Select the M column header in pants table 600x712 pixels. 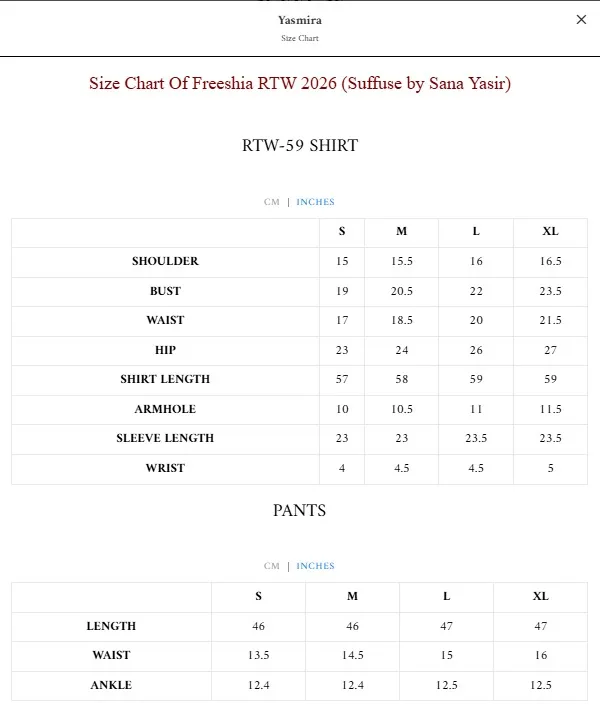point(352,596)
